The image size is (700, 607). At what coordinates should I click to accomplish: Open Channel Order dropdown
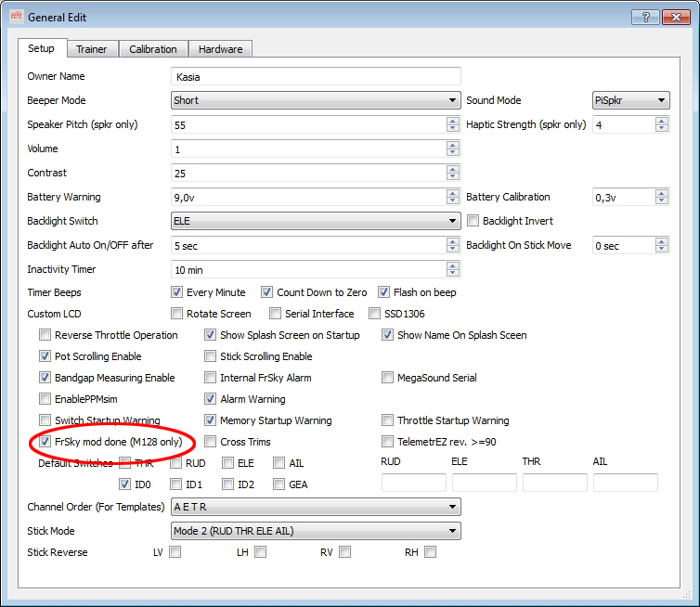tap(316, 507)
